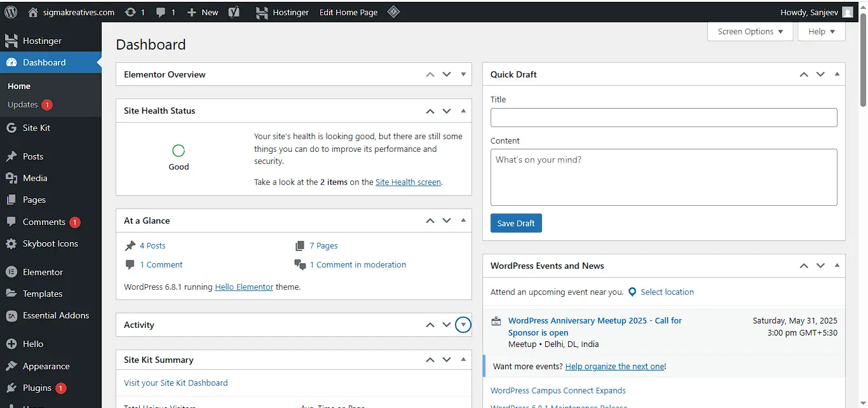Open the Screen Options dropdown

[x=750, y=31]
